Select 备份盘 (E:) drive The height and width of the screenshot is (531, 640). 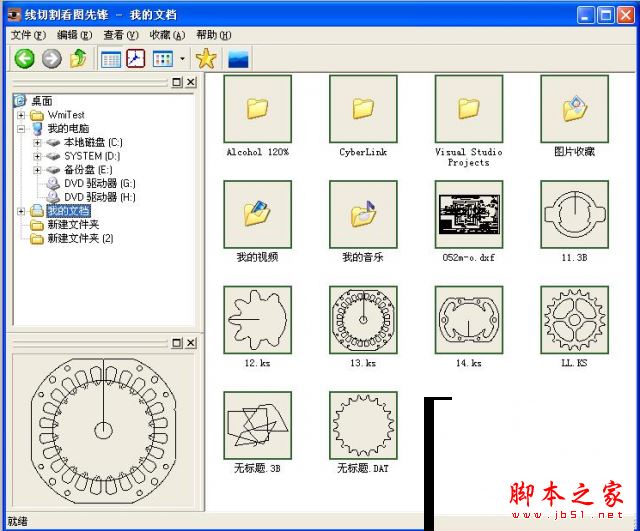[x=88, y=170]
